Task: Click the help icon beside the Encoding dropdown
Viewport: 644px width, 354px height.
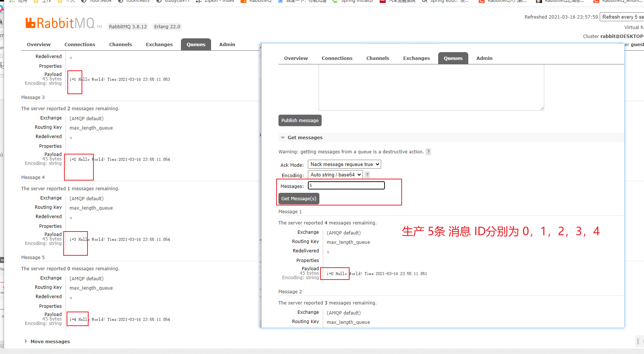Action: (x=367, y=174)
